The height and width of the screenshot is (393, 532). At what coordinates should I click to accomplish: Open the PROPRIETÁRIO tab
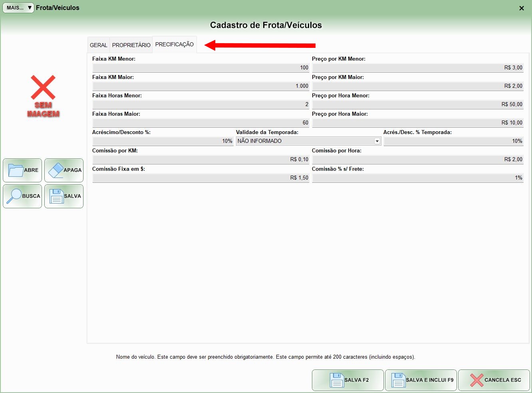point(131,45)
